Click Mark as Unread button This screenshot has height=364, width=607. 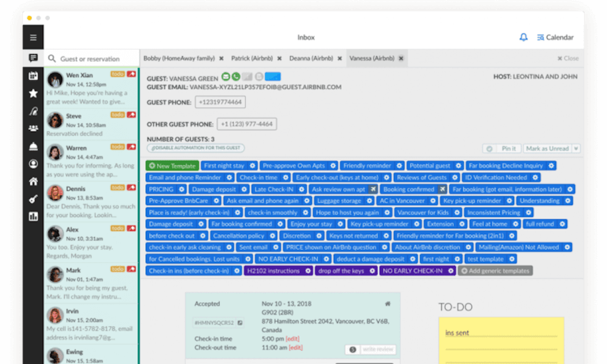tap(548, 149)
